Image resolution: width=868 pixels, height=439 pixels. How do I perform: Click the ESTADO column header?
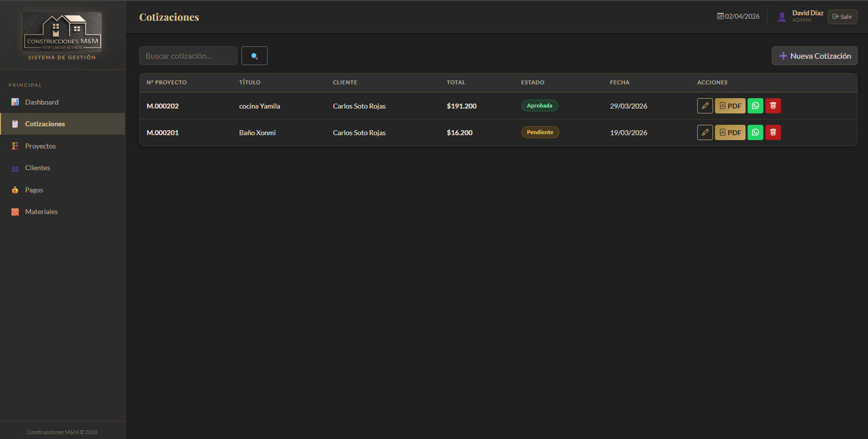tap(532, 82)
